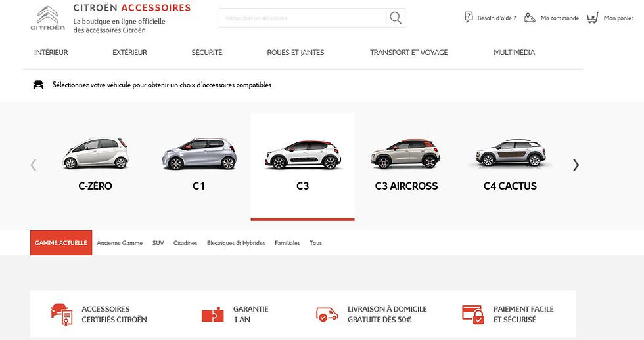Click the puzzle piece warranty icon

213,314
